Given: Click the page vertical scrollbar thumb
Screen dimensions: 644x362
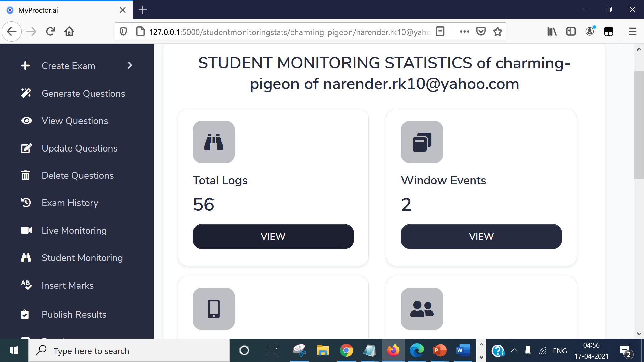Looking at the screenshot, I should (639, 124).
